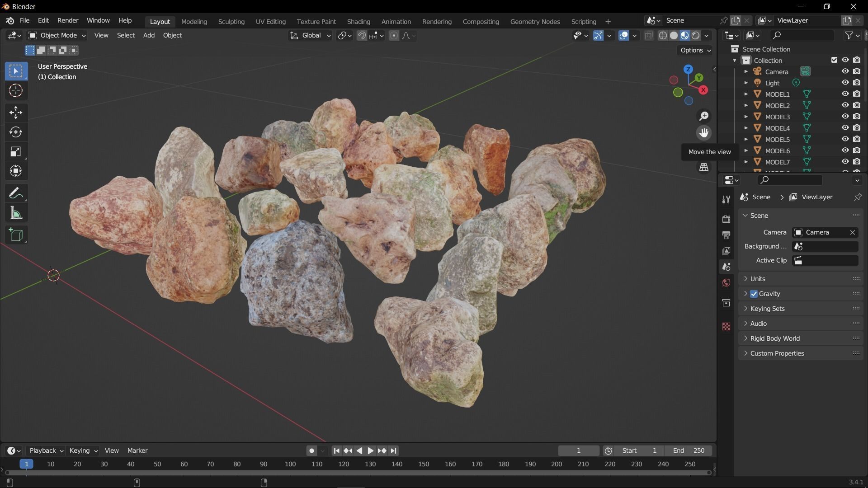Switch to the Modeling workspace tab
This screenshot has height=488, width=868.
pos(194,22)
